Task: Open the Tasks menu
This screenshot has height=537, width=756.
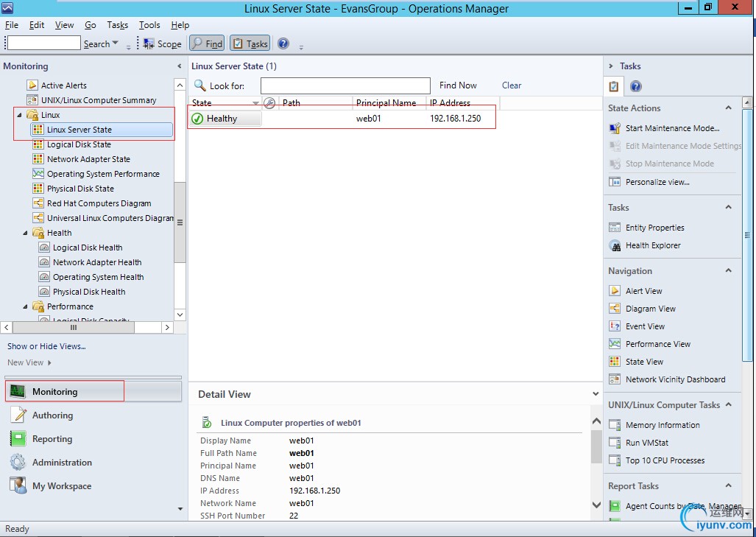Action: (x=117, y=25)
